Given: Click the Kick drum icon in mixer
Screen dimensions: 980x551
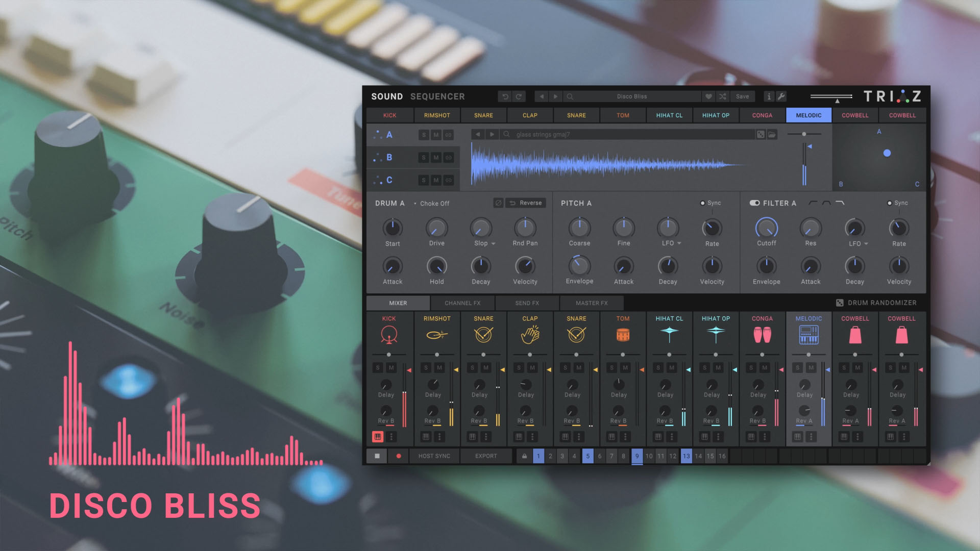Looking at the screenshot, I should coord(389,335).
